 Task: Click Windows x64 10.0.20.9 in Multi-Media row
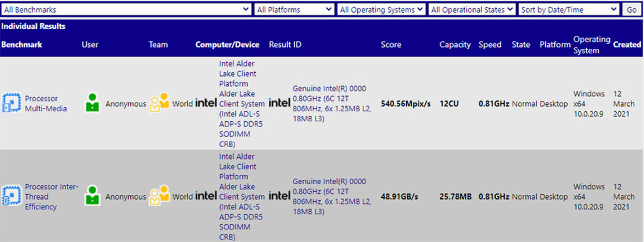589,104
